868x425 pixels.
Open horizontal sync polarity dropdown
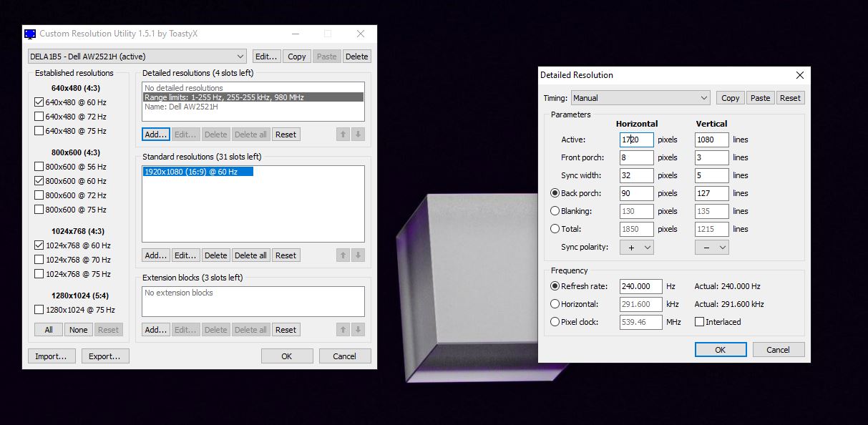(637, 247)
